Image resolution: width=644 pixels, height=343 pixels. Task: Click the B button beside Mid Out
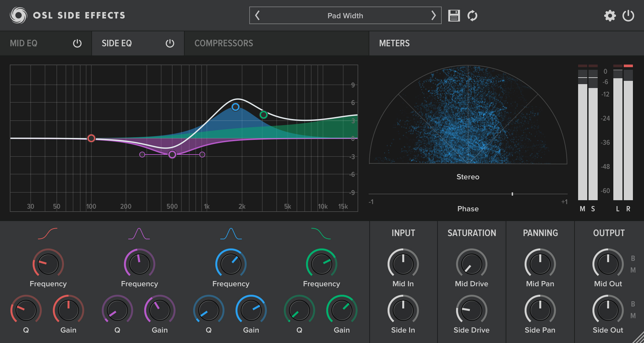point(633,258)
